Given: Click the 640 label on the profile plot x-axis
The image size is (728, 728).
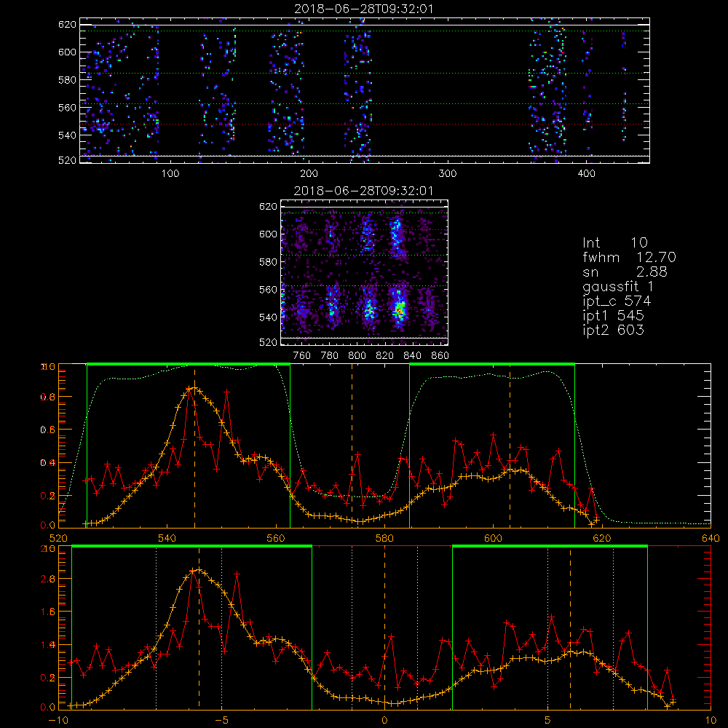Looking at the screenshot, I should pyautogui.click(x=711, y=538).
